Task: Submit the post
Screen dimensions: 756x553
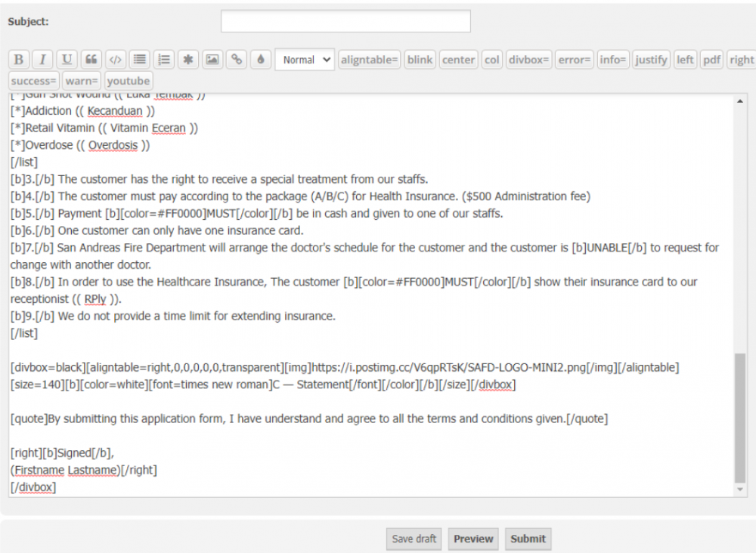Action: point(528,539)
